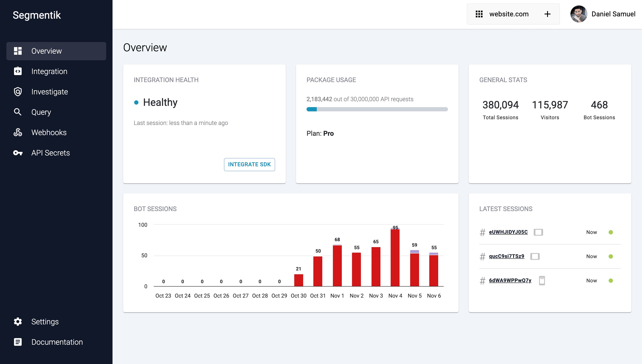Toggle device type for 6dWA9WPPwQ7y session
The image size is (642, 364).
(x=541, y=280)
